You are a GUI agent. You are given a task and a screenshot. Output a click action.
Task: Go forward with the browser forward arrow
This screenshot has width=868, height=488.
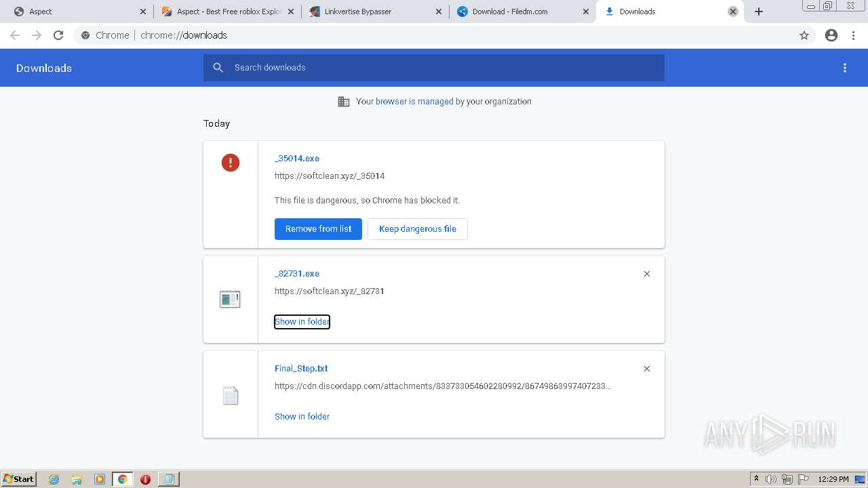click(37, 35)
